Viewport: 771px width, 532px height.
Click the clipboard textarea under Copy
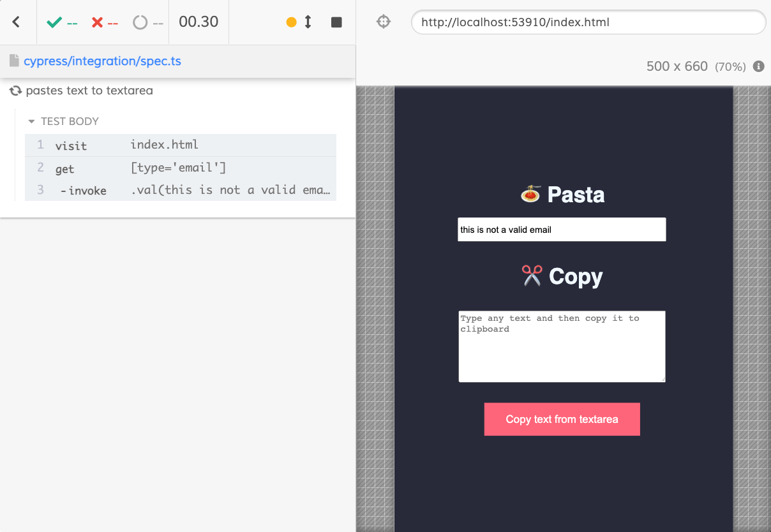(x=562, y=346)
